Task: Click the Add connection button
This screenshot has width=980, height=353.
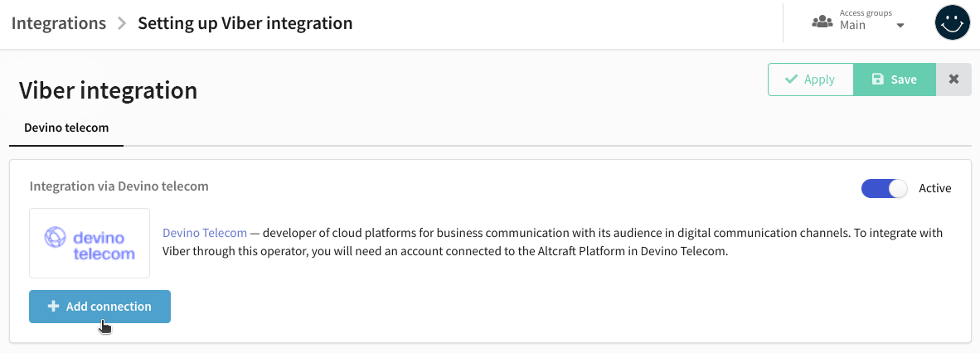Action: coord(100,306)
